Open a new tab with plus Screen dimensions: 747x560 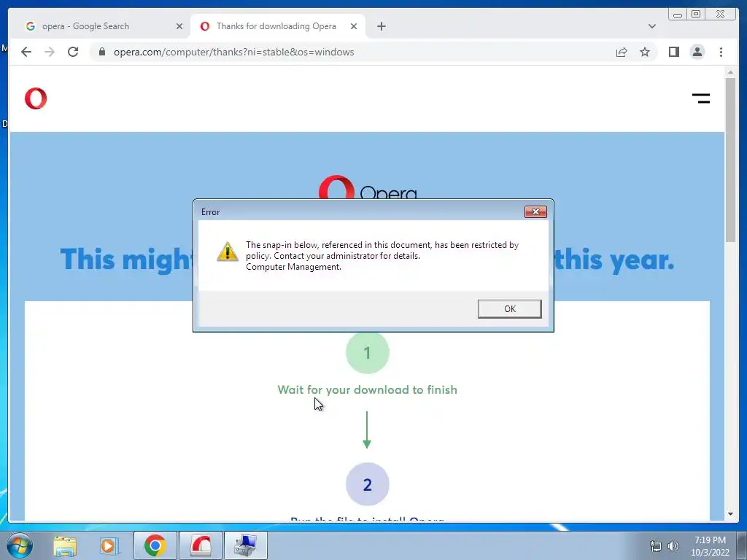tap(381, 26)
